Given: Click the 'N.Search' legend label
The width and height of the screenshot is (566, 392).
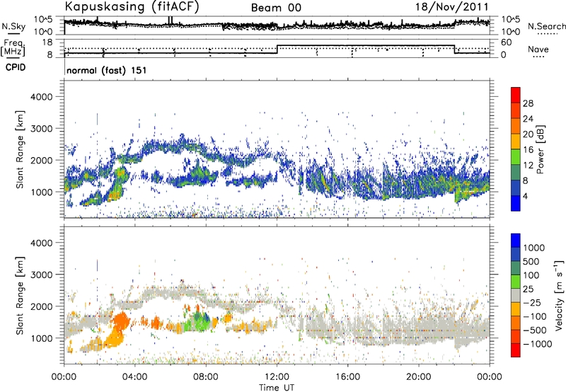Looking at the screenshot, I should 546,26.
